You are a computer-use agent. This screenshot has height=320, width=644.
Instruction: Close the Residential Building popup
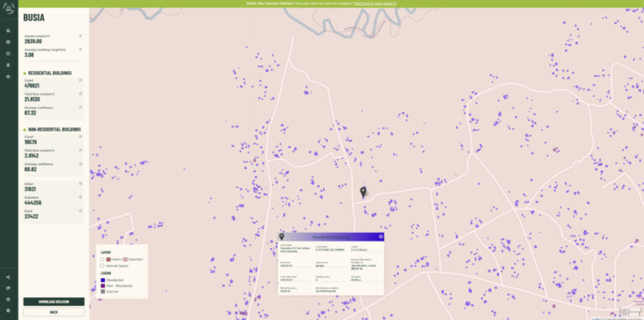(381, 237)
